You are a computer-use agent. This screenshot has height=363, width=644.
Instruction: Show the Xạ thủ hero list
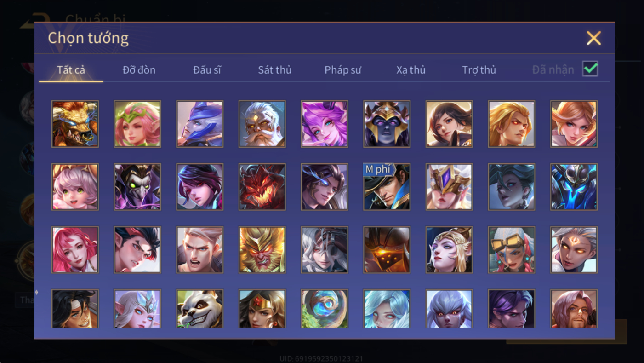pyautogui.click(x=411, y=70)
